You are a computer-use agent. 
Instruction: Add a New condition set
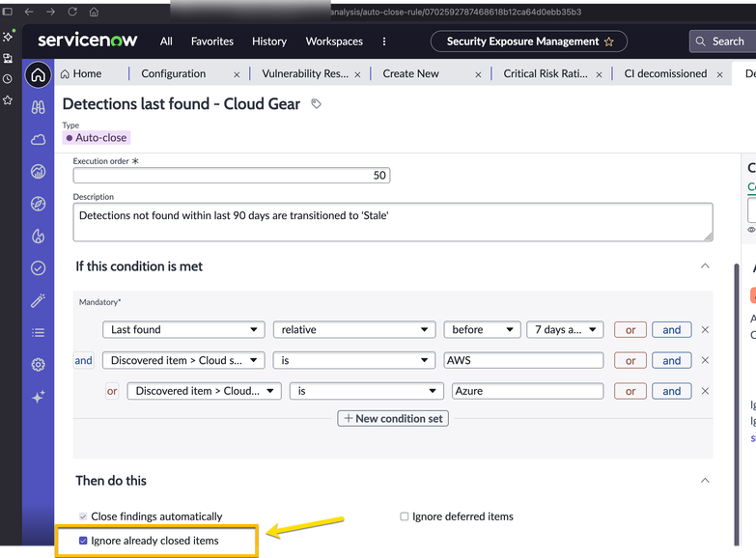click(x=393, y=419)
